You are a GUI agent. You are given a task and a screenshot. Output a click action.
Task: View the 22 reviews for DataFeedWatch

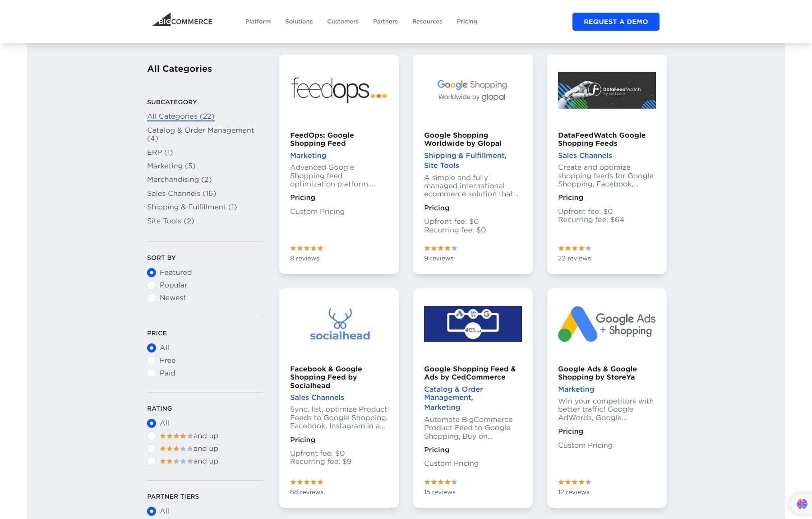pyautogui.click(x=574, y=258)
